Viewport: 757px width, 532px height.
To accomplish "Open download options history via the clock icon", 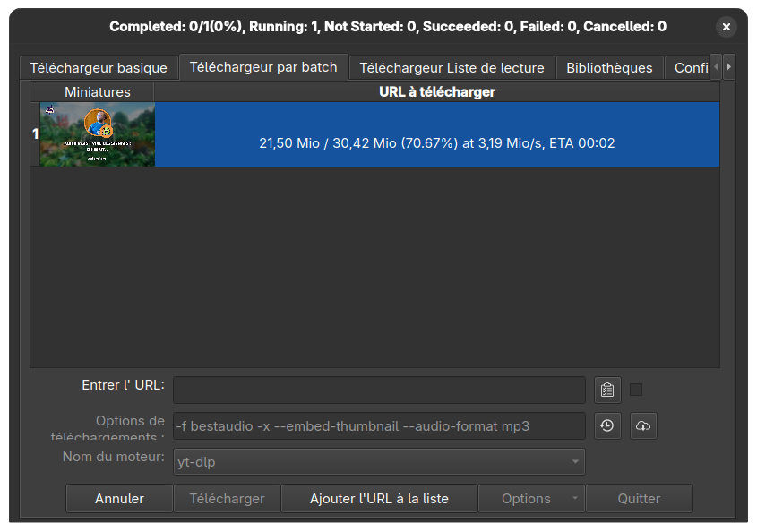I will click(606, 425).
